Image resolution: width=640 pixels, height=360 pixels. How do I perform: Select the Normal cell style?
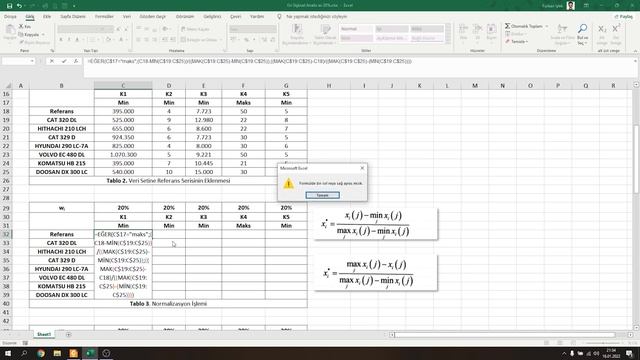pyautogui.click(x=356, y=29)
